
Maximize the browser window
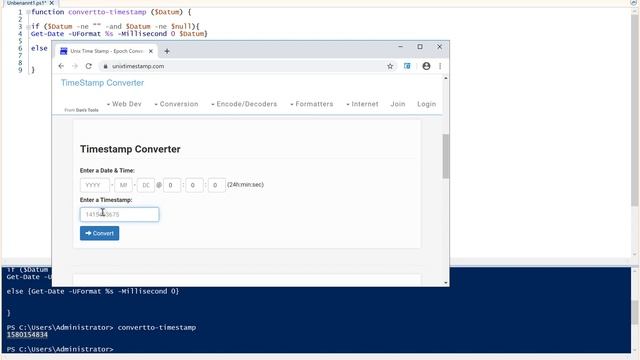[420, 47]
